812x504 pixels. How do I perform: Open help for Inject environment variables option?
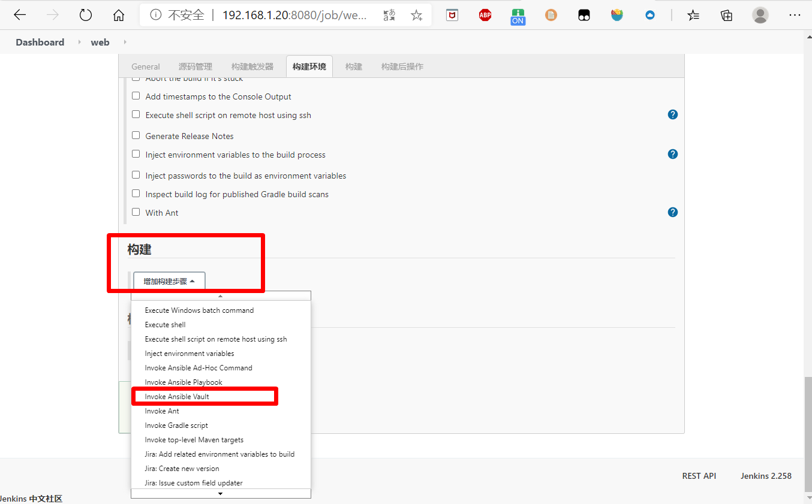pos(673,154)
